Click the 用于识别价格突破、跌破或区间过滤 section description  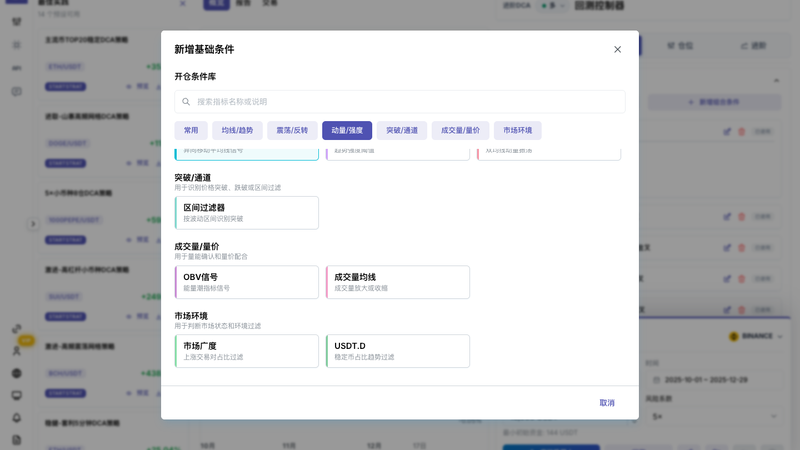pos(228,188)
